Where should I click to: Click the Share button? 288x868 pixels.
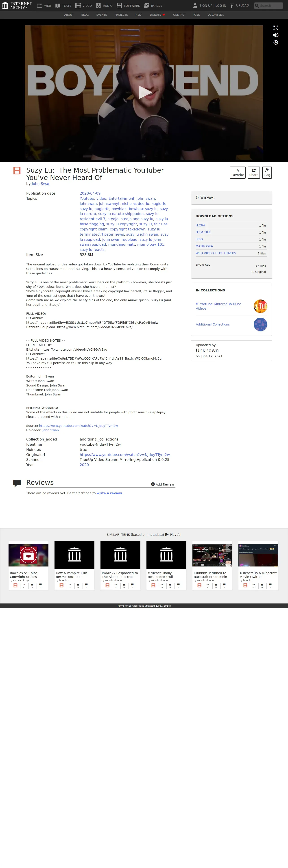click(254, 173)
